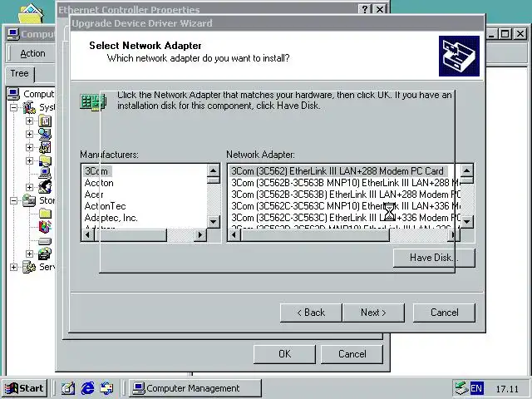Image resolution: width=532 pixels, height=399 pixels.
Task: Select 3Com (3C562B-3C563B MNP10) adapter
Action: pyautogui.click(x=345, y=183)
